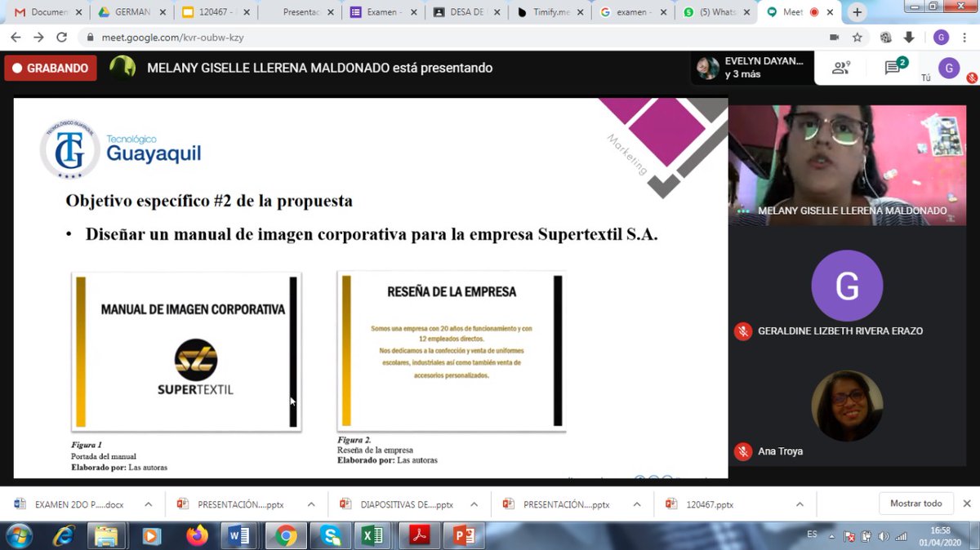Image resolution: width=980 pixels, height=550 pixels.
Task: Close the downloads bar
Action: click(x=967, y=503)
